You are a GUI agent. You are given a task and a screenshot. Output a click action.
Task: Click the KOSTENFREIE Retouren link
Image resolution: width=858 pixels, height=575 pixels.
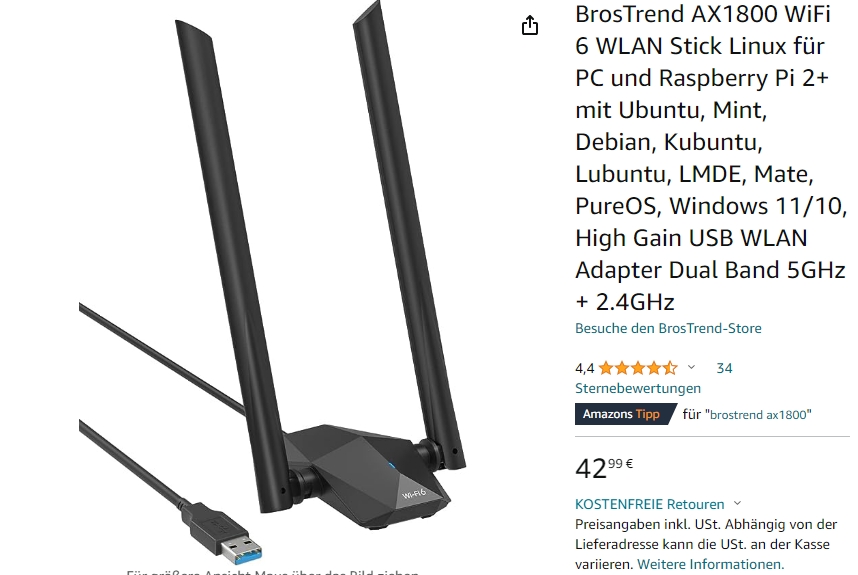coord(650,504)
